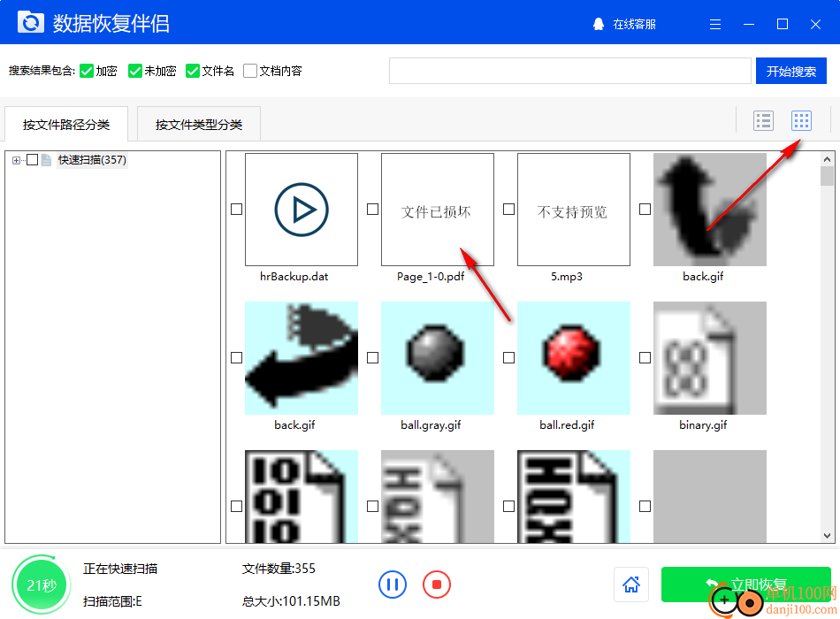Close the application window
Viewport: 840px width, 619px height.
coord(815,24)
